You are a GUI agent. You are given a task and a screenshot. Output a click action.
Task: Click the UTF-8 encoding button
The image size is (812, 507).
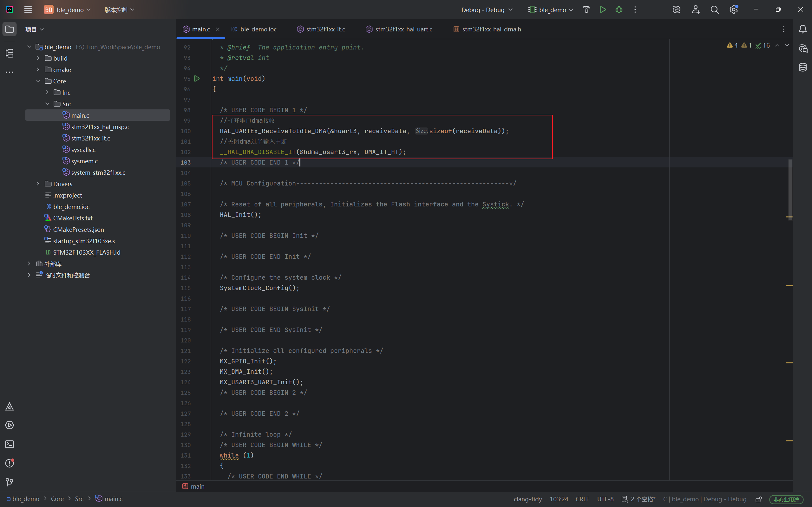click(605, 499)
